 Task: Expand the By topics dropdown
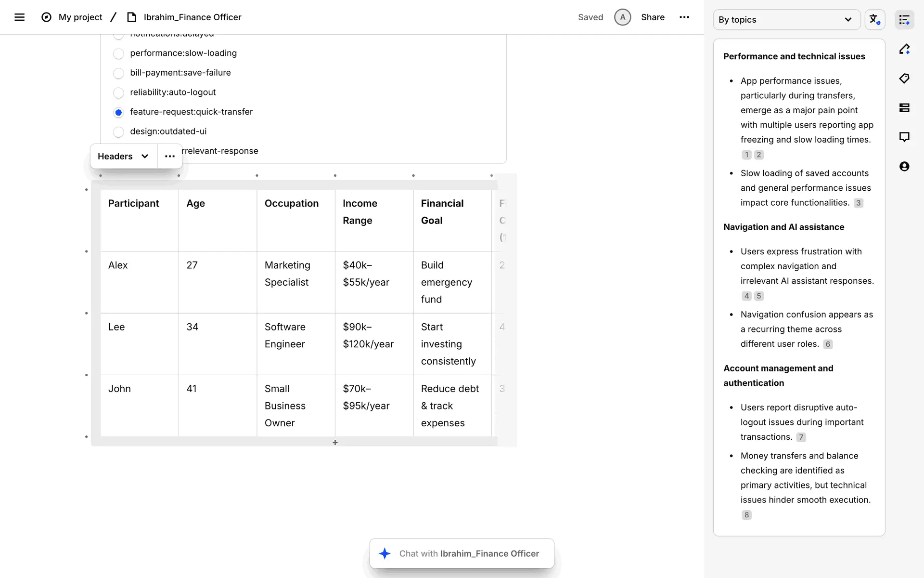[x=786, y=20]
